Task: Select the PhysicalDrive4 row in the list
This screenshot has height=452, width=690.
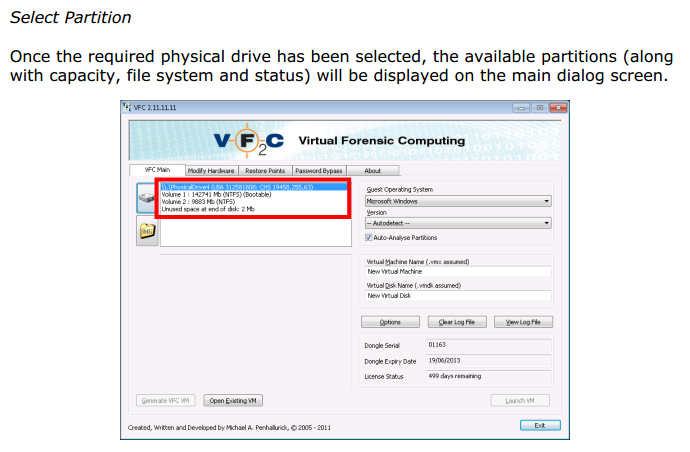Action: (254, 187)
